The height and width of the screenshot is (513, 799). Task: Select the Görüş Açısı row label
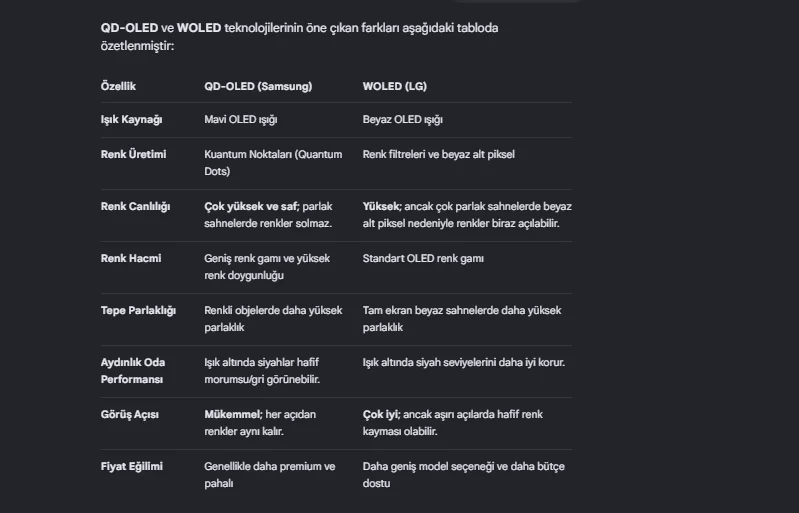pyautogui.click(x=129, y=414)
